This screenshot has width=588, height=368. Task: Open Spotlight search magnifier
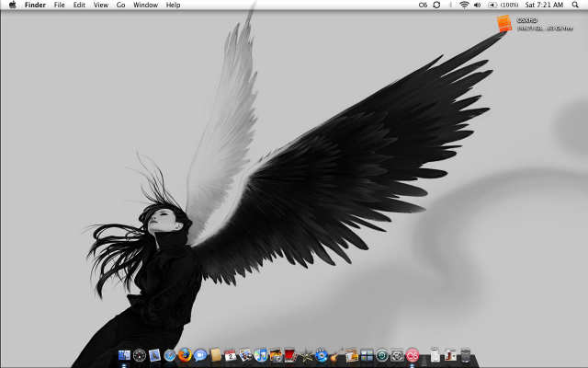click(575, 5)
